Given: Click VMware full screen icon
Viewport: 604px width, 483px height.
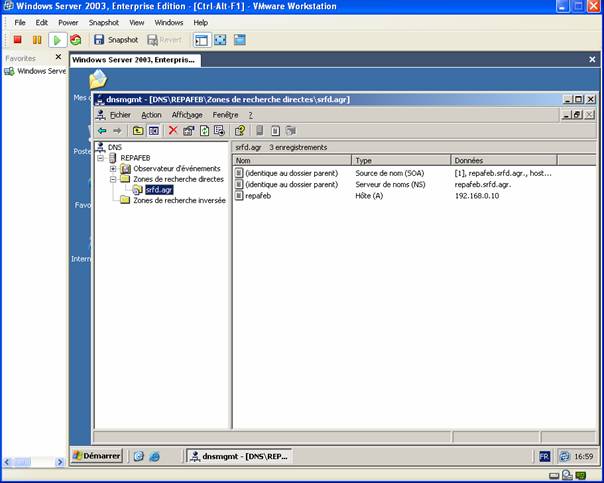Looking at the screenshot, I should 220,40.
